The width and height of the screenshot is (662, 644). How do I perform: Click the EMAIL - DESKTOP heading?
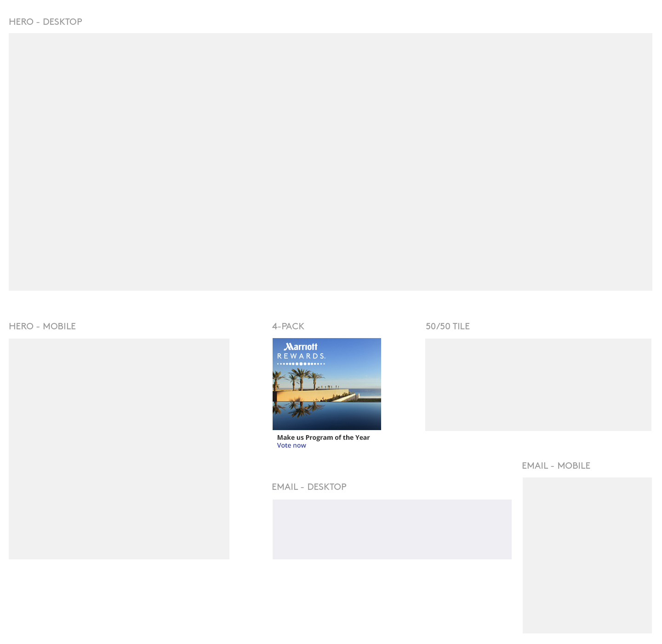pyautogui.click(x=309, y=487)
